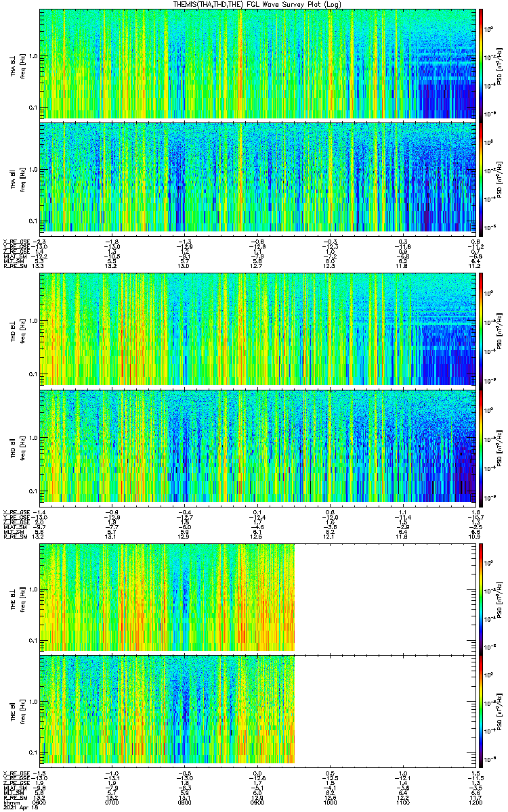The width and height of the screenshot is (508, 812).
Task: Click the 1100 time tick label
Action: click(x=403, y=802)
